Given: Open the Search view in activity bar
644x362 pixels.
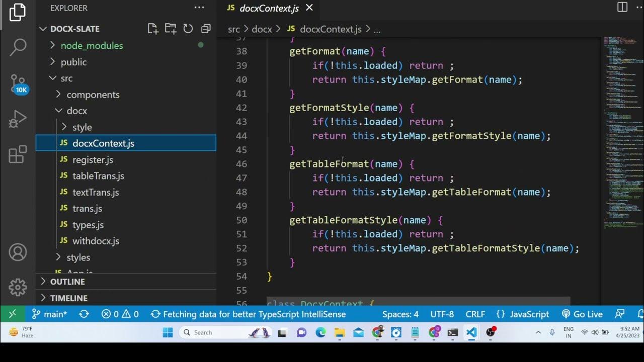Looking at the screenshot, I should pos(18,47).
